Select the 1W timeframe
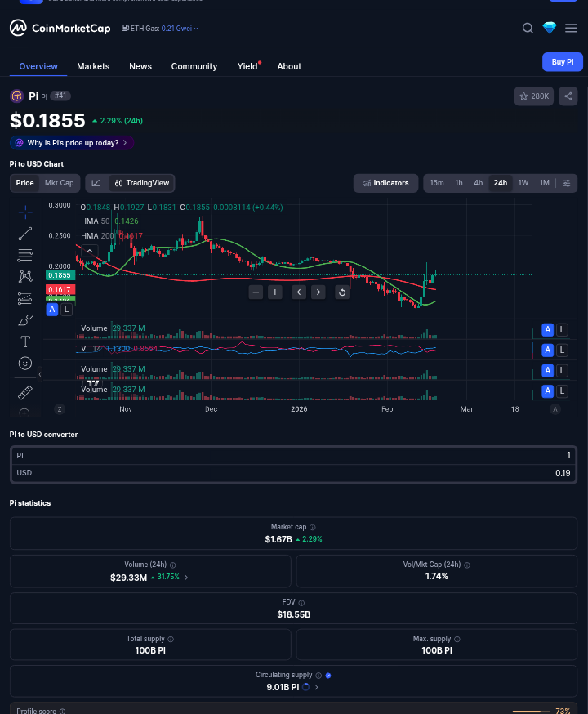 [x=523, y=183]
